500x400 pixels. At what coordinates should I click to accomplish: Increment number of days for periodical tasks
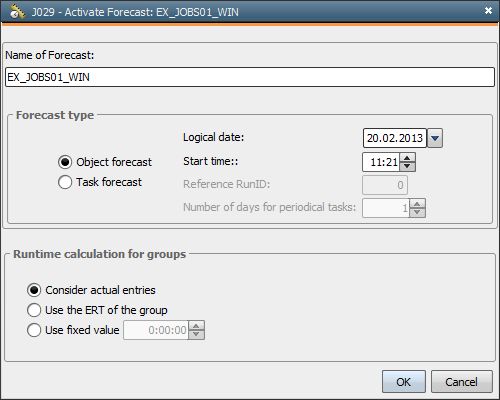[417, 204]
